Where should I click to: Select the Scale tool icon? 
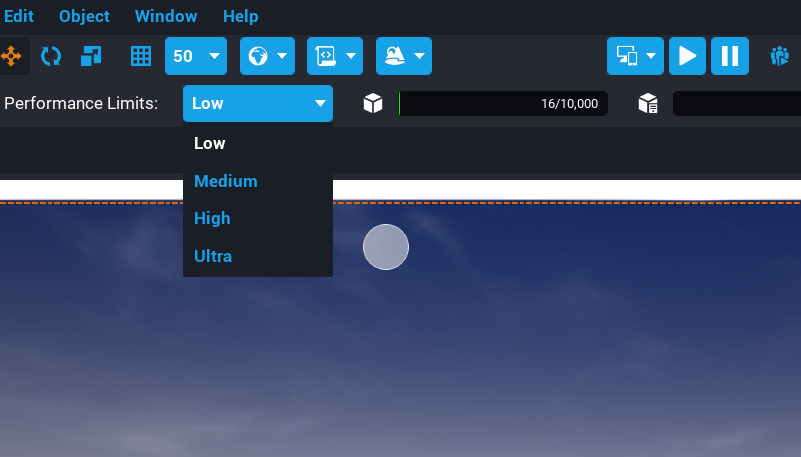91,56
